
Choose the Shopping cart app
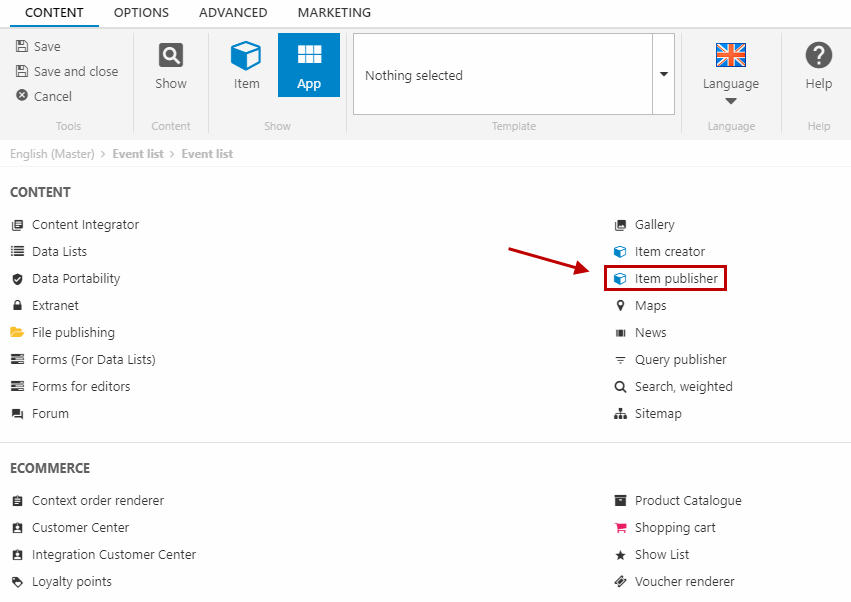pyautogui.click(x=664, y=528)
